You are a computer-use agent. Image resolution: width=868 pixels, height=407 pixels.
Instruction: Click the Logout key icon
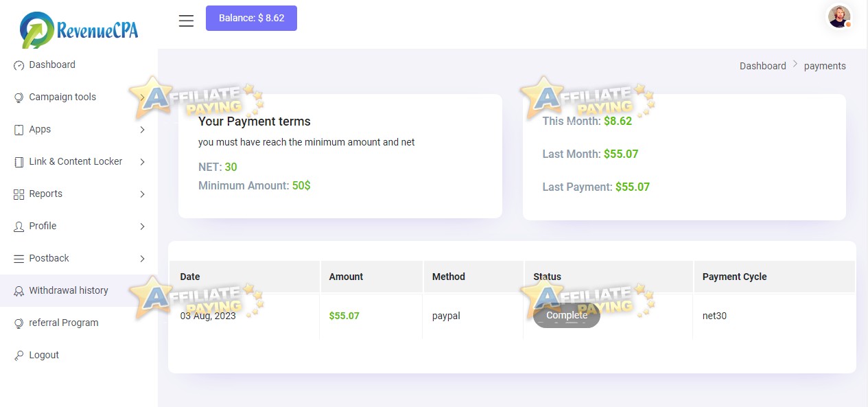pyautogui.click(x=19, y=356)
